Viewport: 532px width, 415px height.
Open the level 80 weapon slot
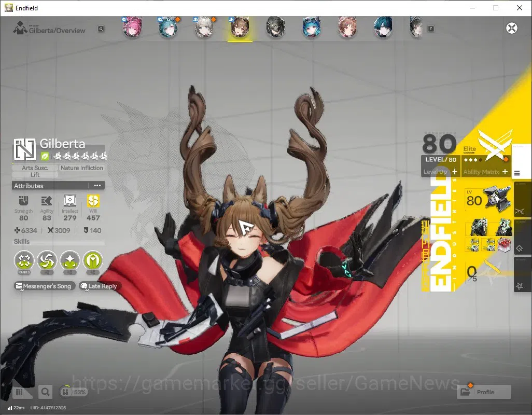coord(488,200)
